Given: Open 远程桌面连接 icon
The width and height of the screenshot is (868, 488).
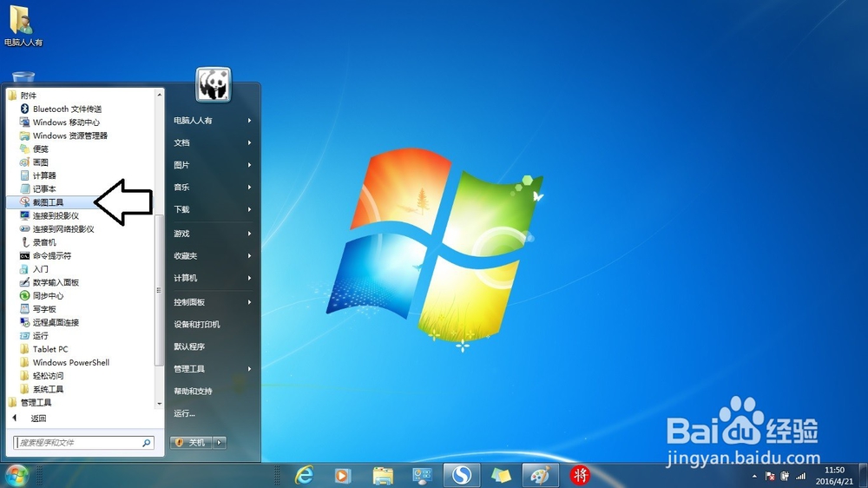Looking at the screenshot, I should click(24, 322).
